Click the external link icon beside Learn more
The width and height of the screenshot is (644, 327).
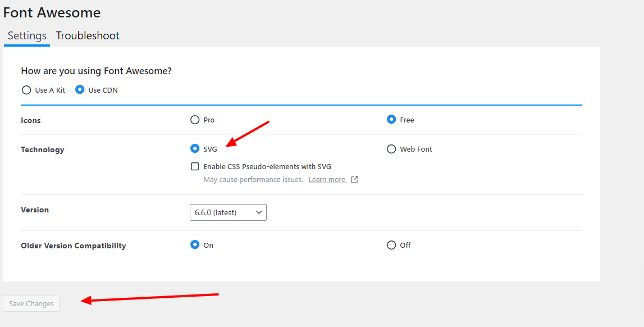point(354,180)
